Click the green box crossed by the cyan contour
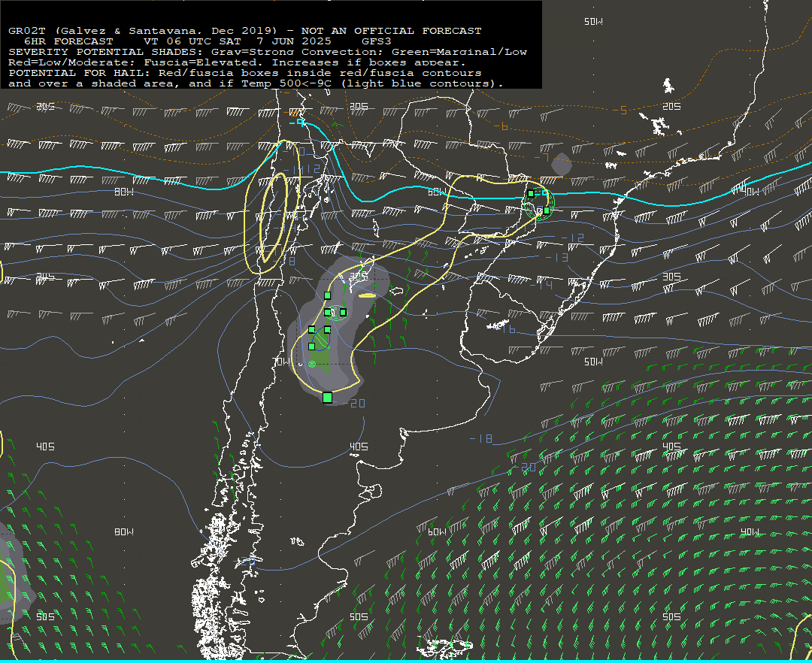812x663 pixels. point(531,194)
